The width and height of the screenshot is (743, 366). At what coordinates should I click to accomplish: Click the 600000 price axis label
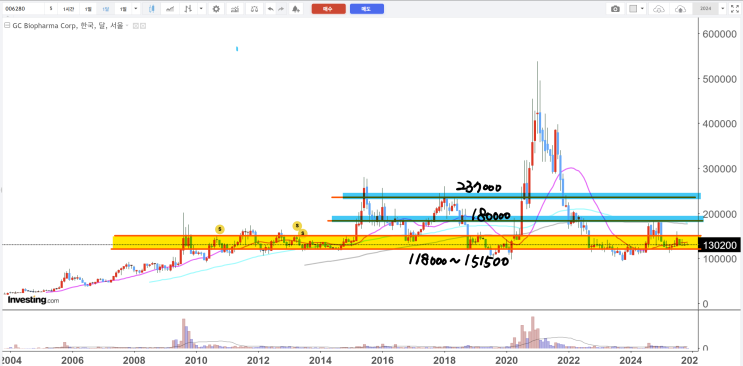click(x=719, y=33)
